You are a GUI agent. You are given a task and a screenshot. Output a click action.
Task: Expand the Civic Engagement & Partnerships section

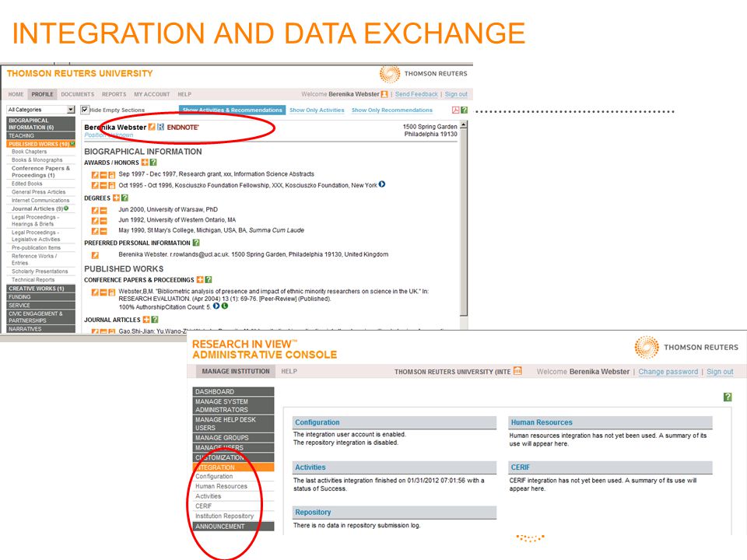coord(41,317)
